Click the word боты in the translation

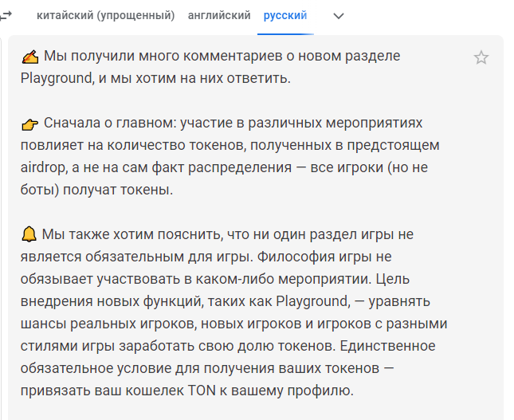pos(40,190)
